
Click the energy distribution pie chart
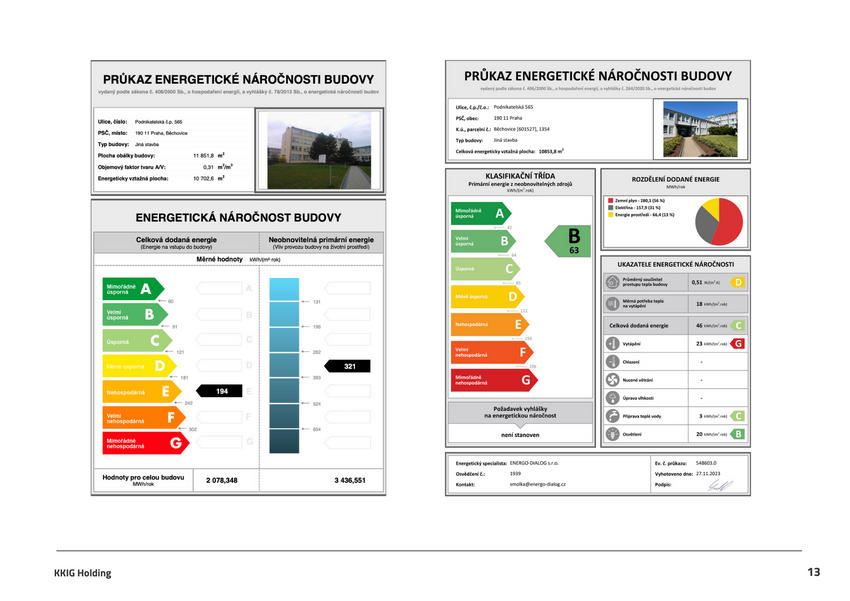pos(718,221)
